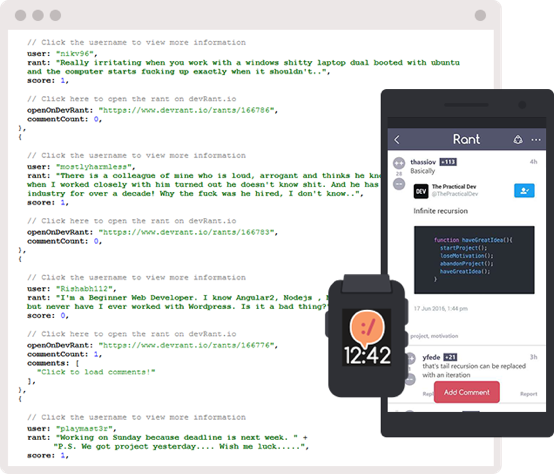This screenshot has height=474, width=554.
Task: Click username "nikv96" for more info
Action: (75, 54)
